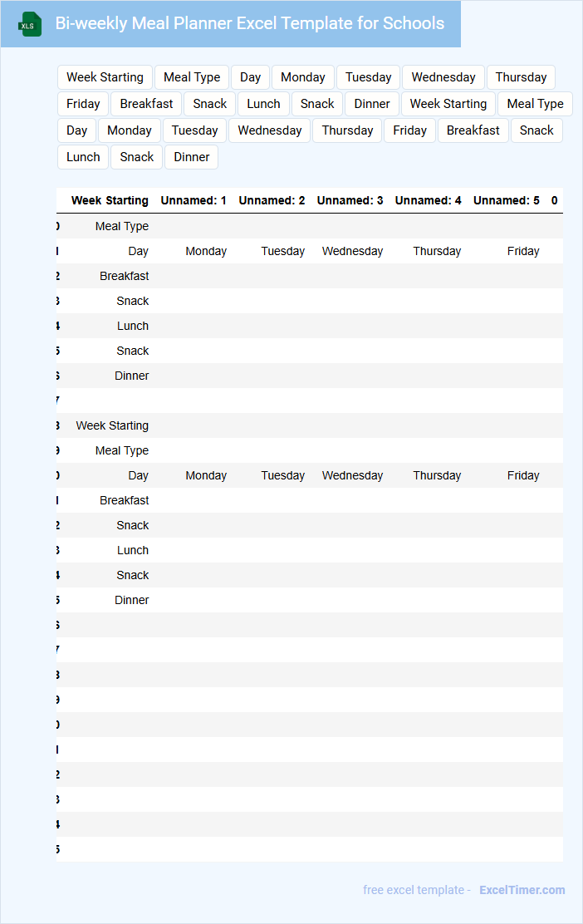Click the Friday cell in the upper Day row

tap(523, 251)
